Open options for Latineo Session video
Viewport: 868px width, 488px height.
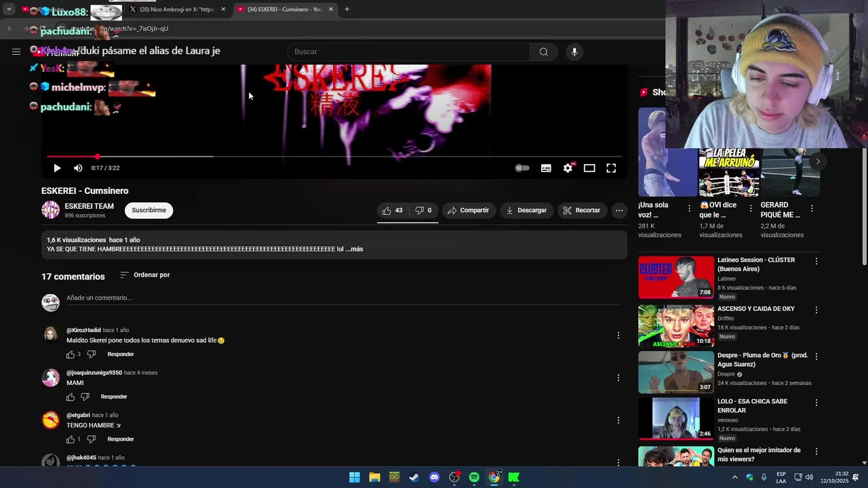pyautogui.click(x=816, y=261)
